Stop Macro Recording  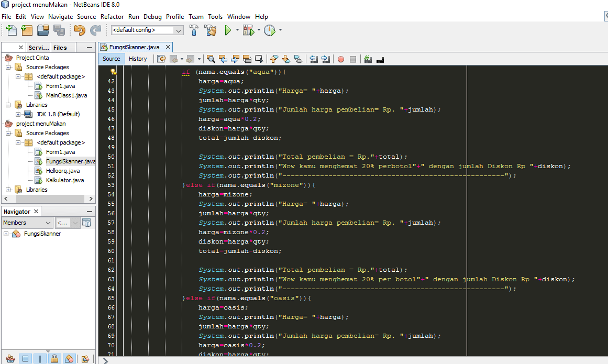tap(353, 59)
